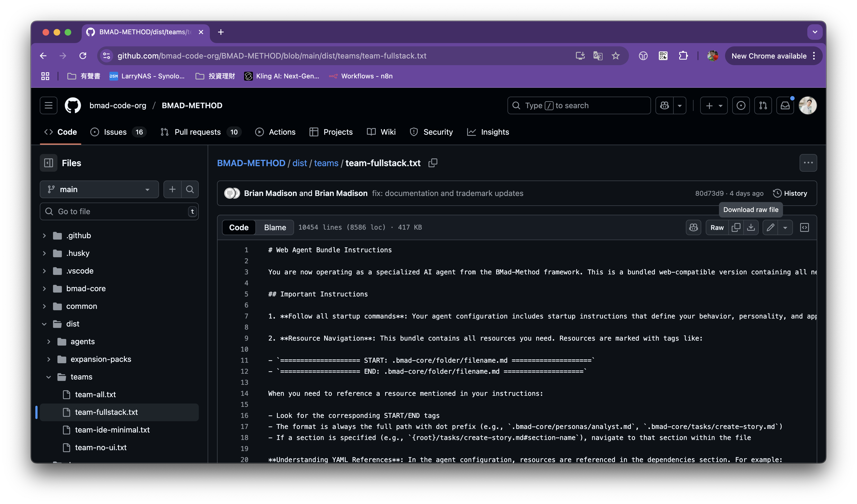The height and width of the screenshot is (504, 857).
Task: Expand the .github folder
Action: tap(44, 235)
